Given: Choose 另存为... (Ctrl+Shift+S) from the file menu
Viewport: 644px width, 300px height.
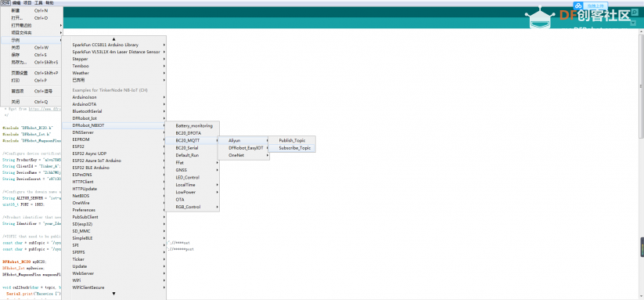Looking at the screenshot, I should 31,63.
